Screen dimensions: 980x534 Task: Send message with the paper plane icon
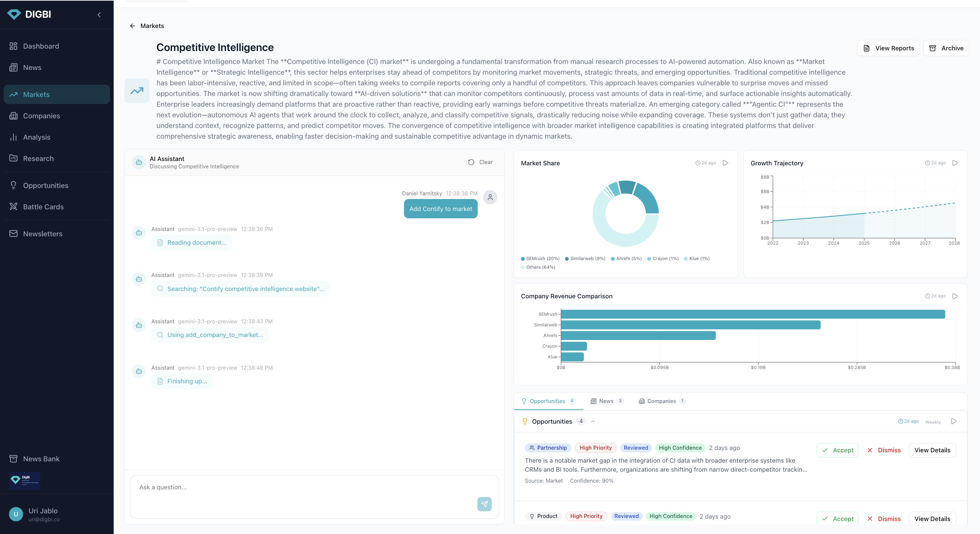click(x=484, y=504)
